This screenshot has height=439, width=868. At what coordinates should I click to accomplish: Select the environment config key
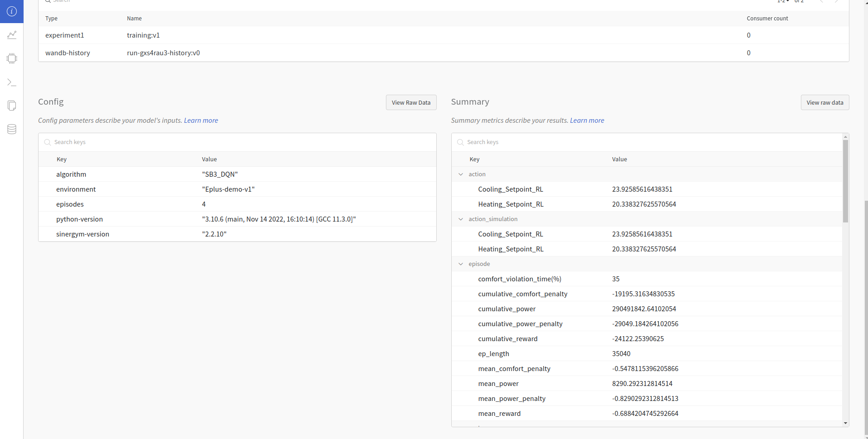[x=76, y=189]
